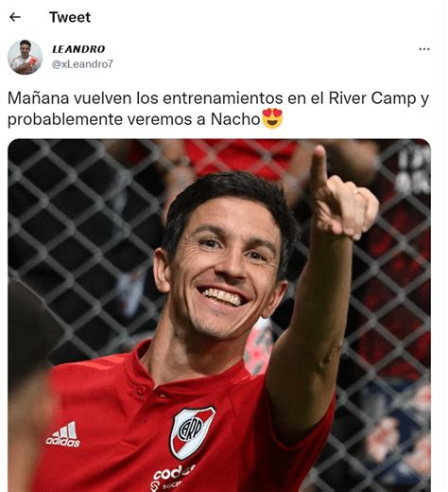
Task: Click "River Camp" in the tweet text
Action: 372,98
